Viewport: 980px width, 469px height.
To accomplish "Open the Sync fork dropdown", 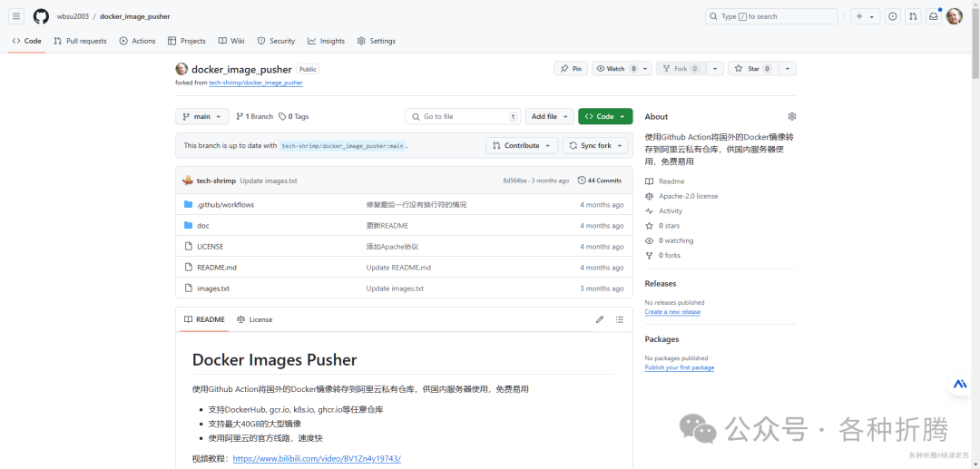I will pyautogui.click(x=595, y=145).
